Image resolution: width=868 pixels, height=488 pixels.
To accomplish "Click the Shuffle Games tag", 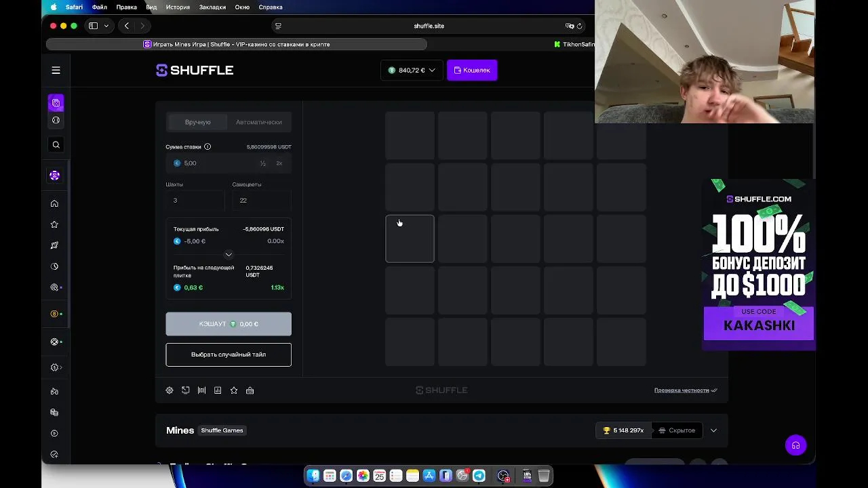I will click(222, 430).
